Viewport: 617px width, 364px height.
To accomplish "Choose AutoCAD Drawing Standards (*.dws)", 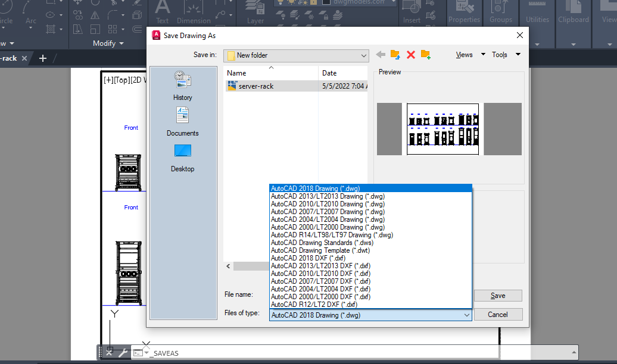I will tap(370, 243).
